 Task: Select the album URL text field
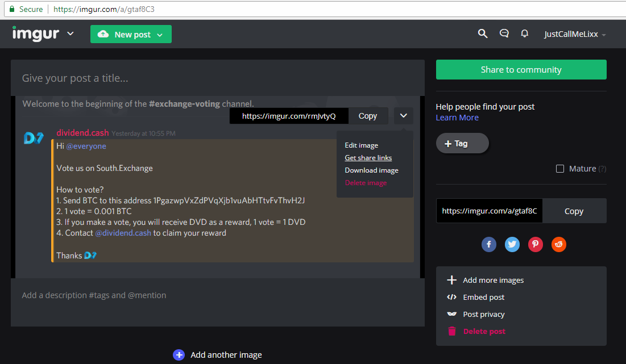(490, 211)
